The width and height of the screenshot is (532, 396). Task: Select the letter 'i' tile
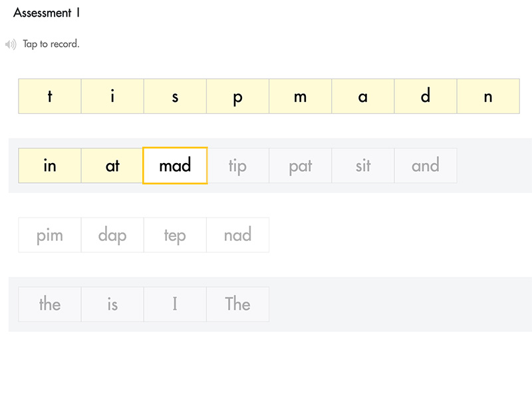(x=112, y=97)
